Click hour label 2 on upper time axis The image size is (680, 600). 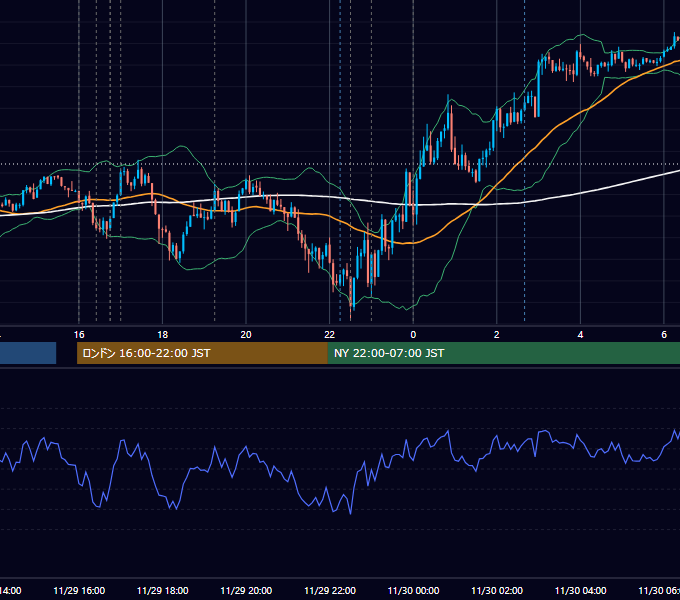497,335
